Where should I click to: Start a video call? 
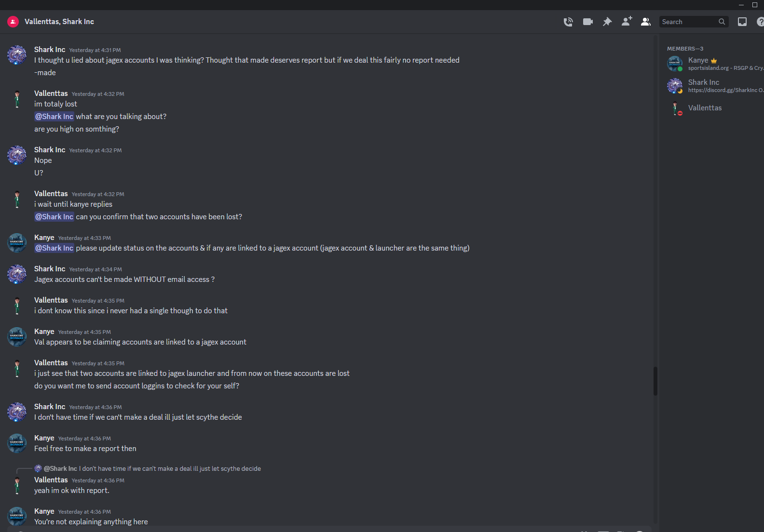(x=587, y=22)
